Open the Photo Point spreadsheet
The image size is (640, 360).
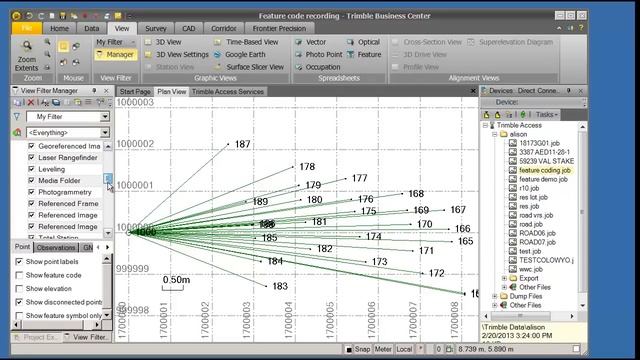click(x=318, y=54)
